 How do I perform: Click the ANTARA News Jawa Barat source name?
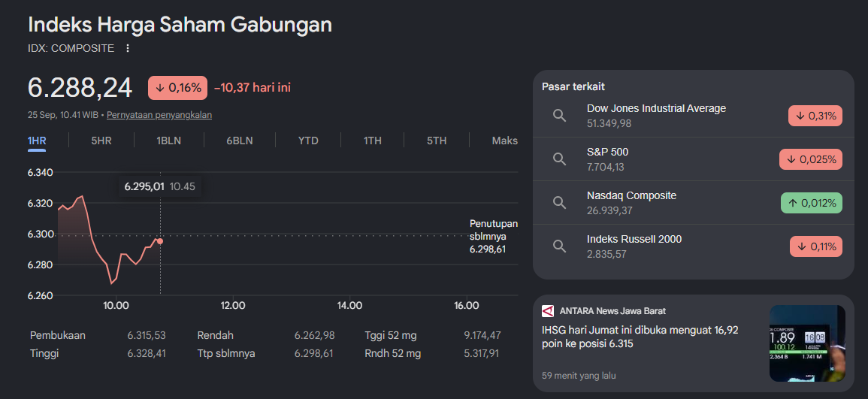[612, 311]
